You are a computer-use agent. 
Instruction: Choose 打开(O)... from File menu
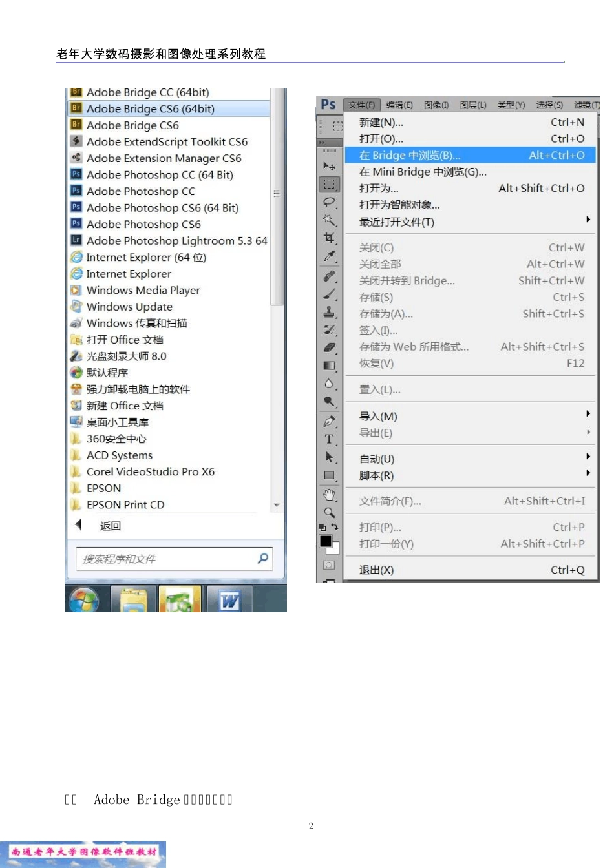click(470, 138)
